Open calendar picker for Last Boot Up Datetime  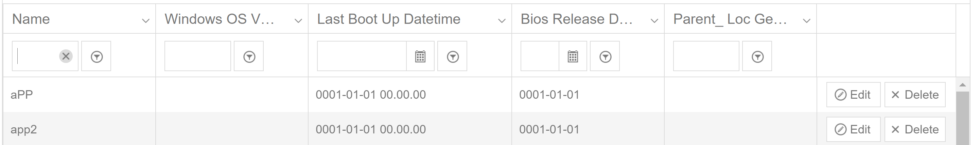pos(420,56)
